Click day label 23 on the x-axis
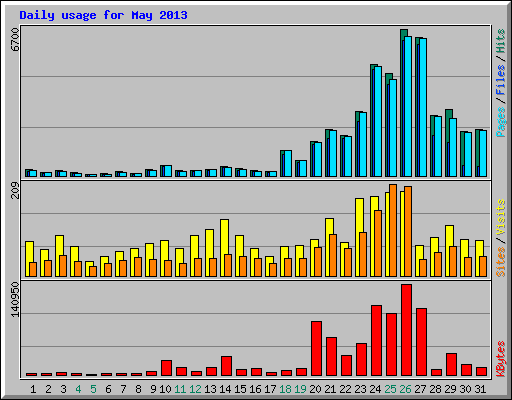This screenshot has width=512, height=400. (360, 389)
